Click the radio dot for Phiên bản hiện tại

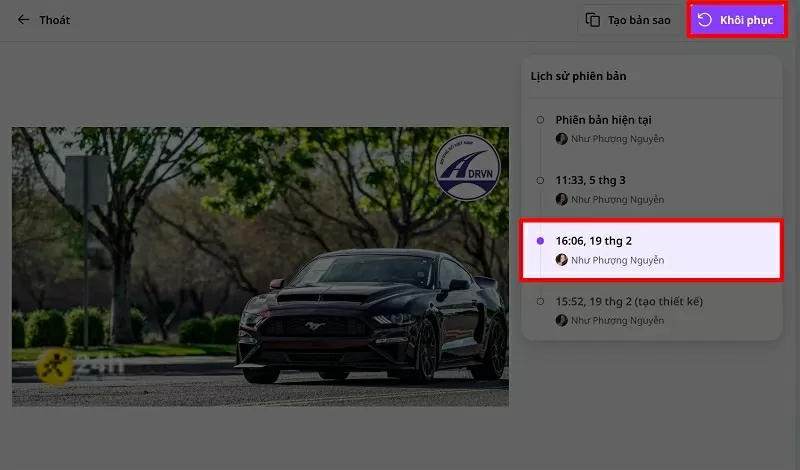pyautogui.click(x=540, y=120)
